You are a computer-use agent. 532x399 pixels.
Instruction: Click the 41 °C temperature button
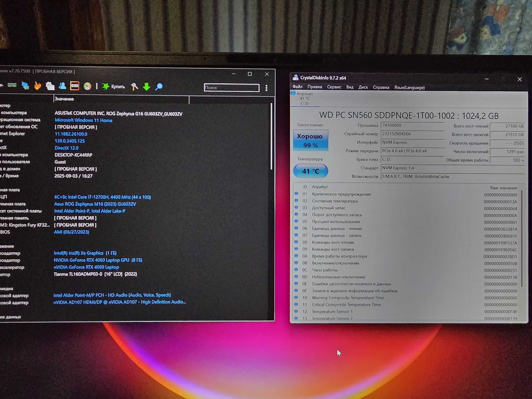pyautogui.click(x=310, y=171)
